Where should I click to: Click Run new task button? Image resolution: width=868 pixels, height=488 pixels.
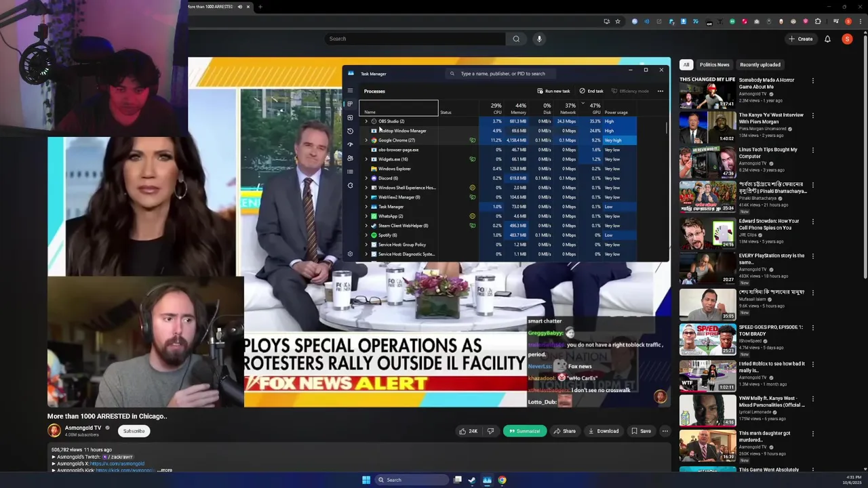click(x=553, y=91)
